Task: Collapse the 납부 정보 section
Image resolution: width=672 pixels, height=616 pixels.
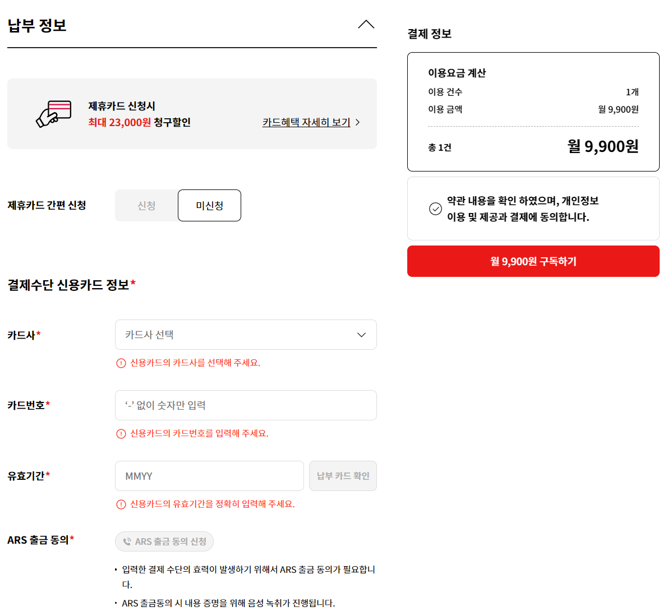Action: pyautogui.click(x=366, y=24)
